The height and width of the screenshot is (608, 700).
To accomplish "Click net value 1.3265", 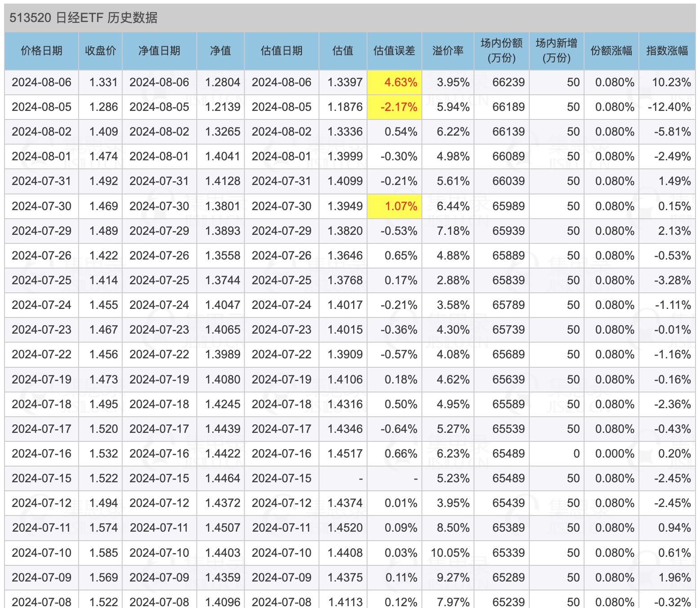I will click(222, 132).
